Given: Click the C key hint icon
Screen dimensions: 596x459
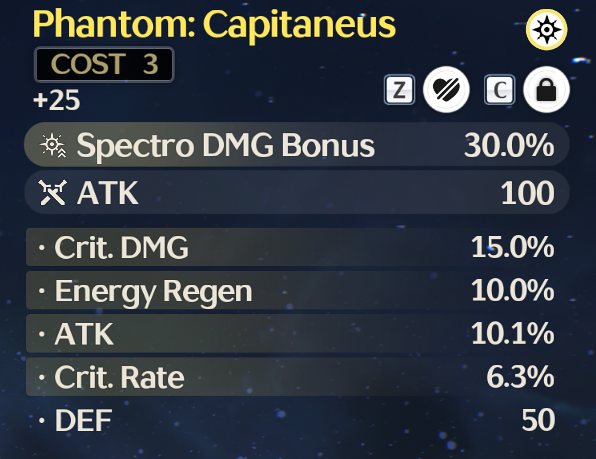Looking at the screenshot, I should pos(499,90).
